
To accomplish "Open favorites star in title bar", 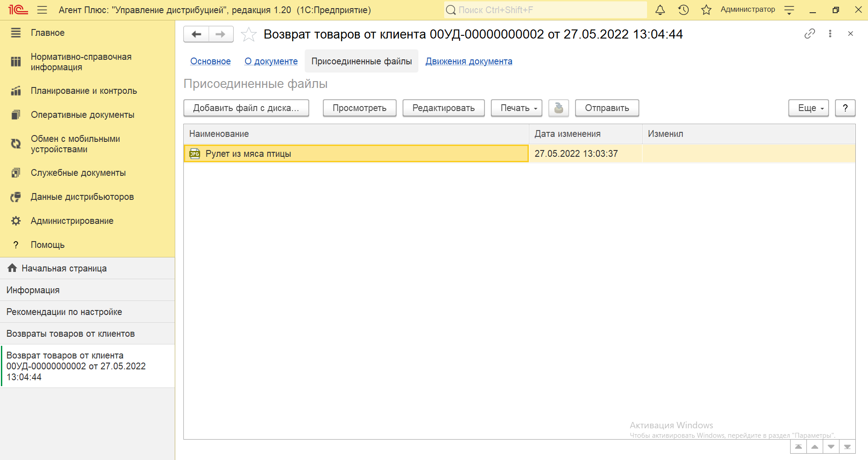I will [706, 10].
